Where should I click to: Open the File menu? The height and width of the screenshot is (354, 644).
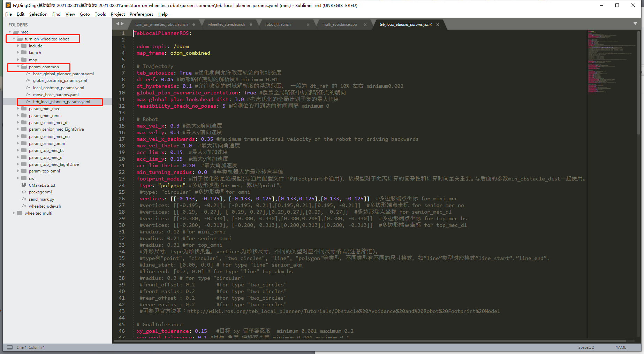tap(8, 14)
